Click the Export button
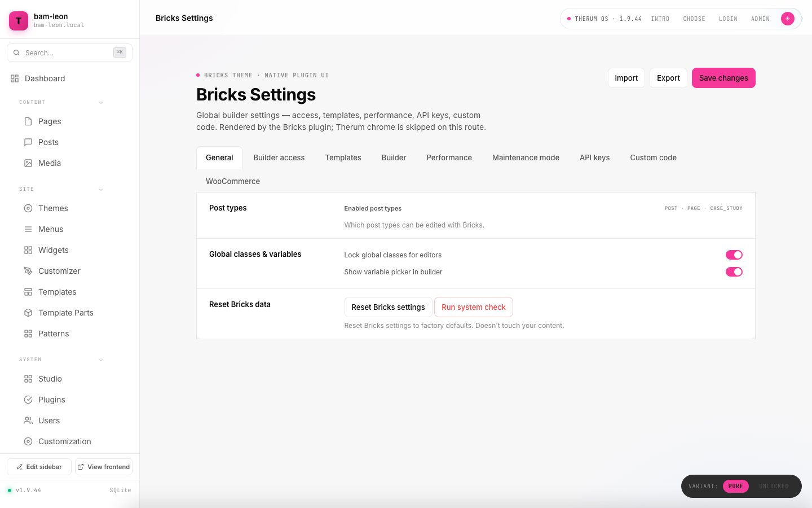812x508 pixels. coord(669,78)
